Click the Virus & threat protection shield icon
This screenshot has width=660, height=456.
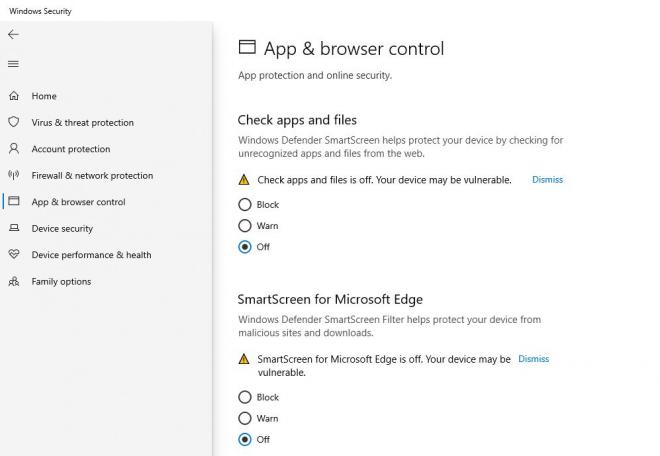[x=14, y=122]
